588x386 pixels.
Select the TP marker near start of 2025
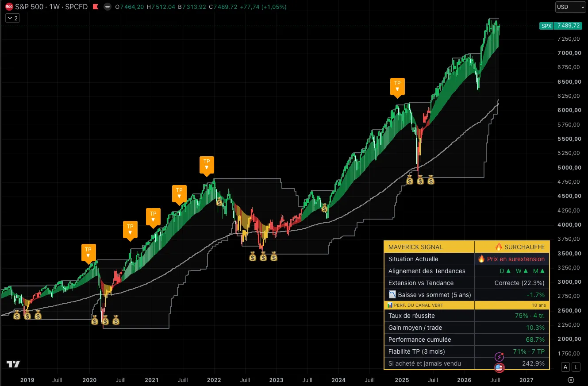[397, 88]
